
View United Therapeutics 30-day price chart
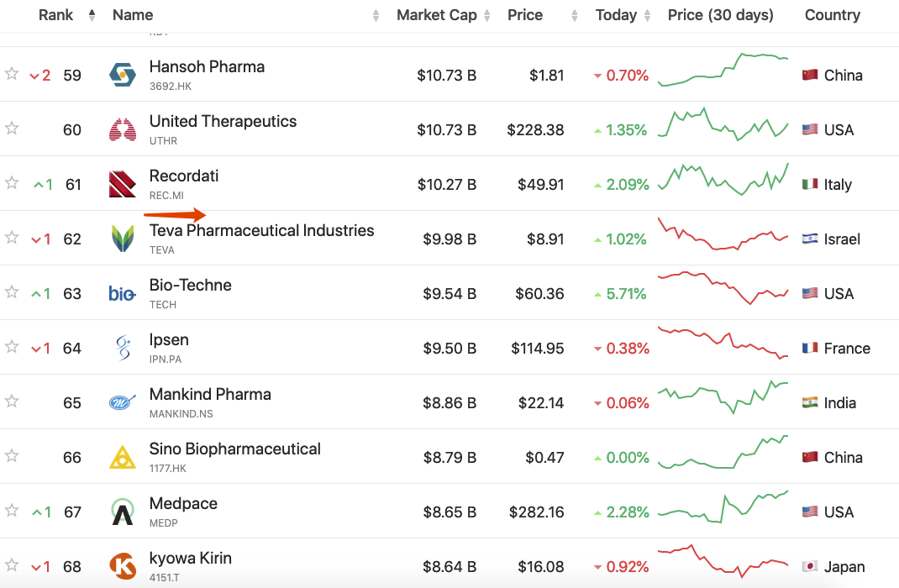click(723, 126)
